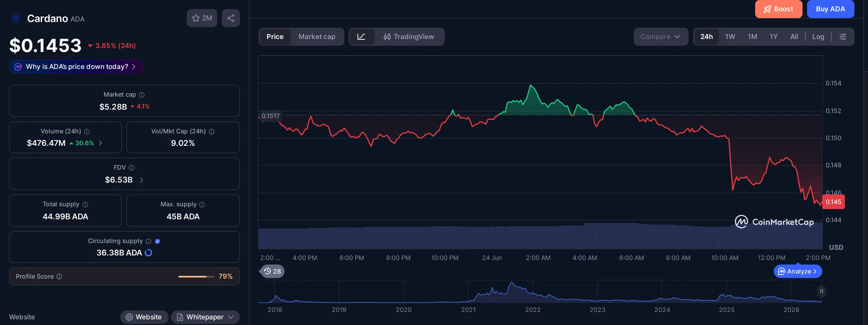
Task: Click verified circulating supply badge
Action: (157, 241)
